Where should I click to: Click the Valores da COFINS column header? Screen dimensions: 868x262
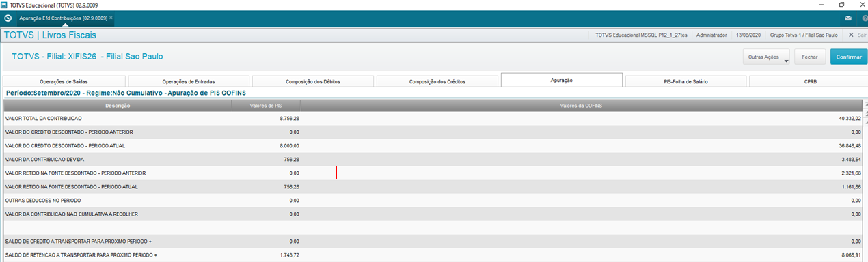coord(582,106)
